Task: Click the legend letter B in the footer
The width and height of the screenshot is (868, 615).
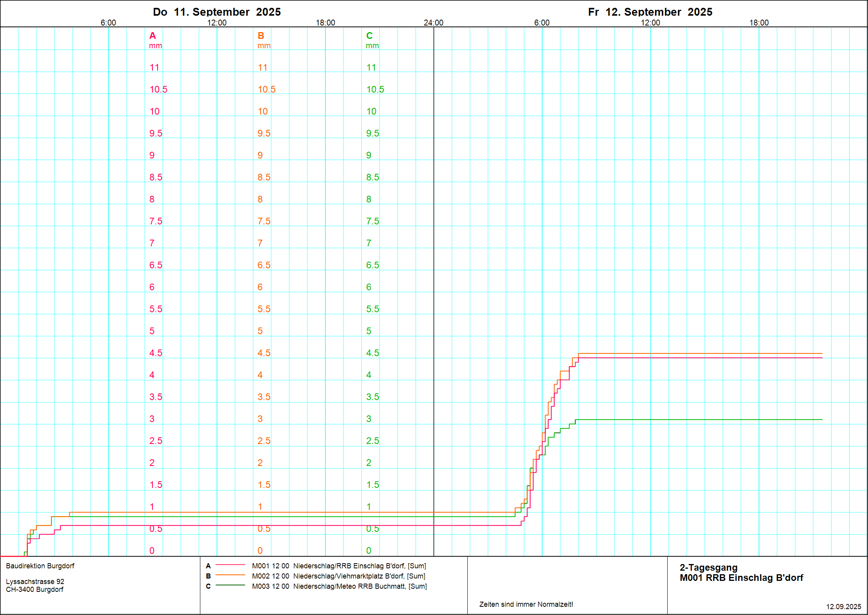Action: point(208,576)
